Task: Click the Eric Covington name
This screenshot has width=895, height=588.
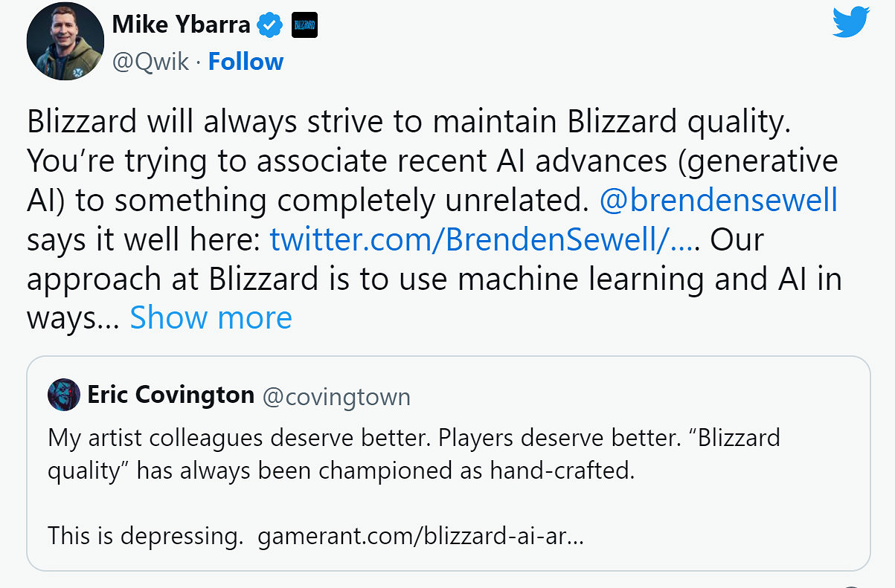Action: pyautogui.click(x=170, y=395)
